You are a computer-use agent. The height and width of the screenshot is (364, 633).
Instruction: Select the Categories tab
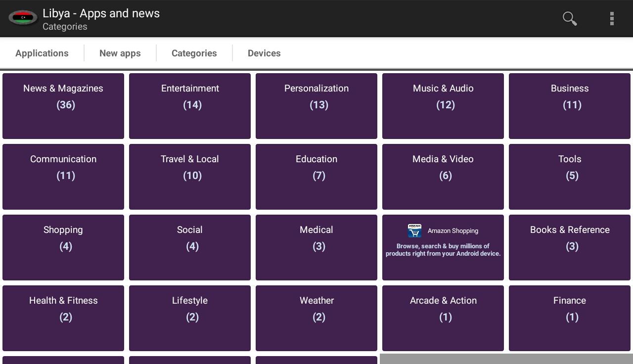pos(194,53)
